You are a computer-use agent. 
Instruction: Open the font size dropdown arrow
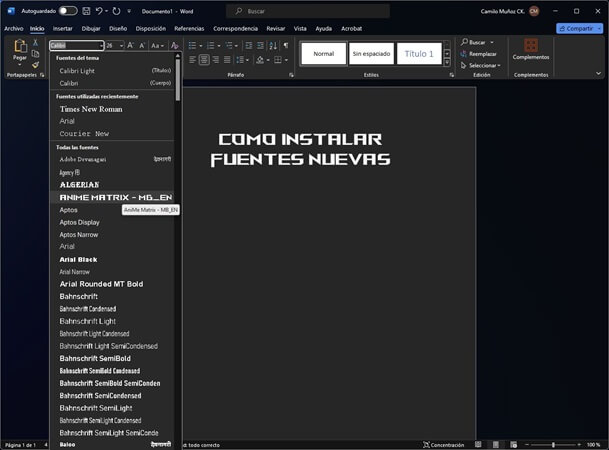(122, 46)
